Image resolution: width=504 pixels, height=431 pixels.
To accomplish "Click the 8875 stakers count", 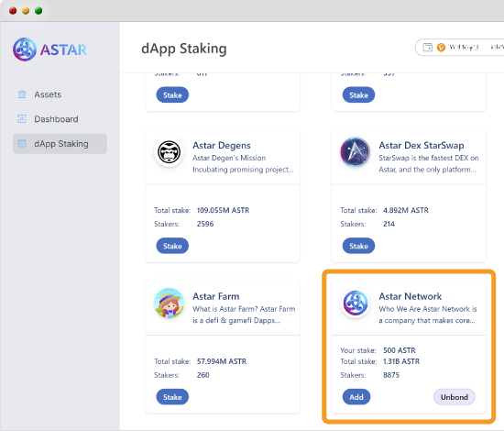I will 391,375.
